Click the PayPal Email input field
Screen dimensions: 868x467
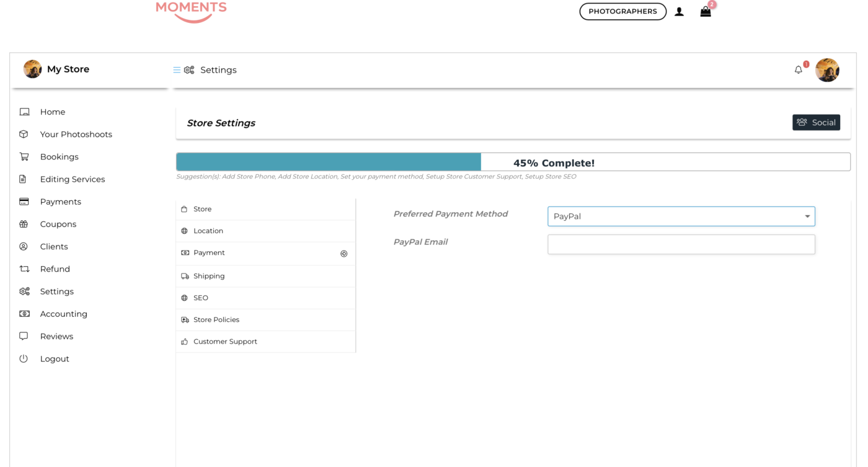pos(681,244)
